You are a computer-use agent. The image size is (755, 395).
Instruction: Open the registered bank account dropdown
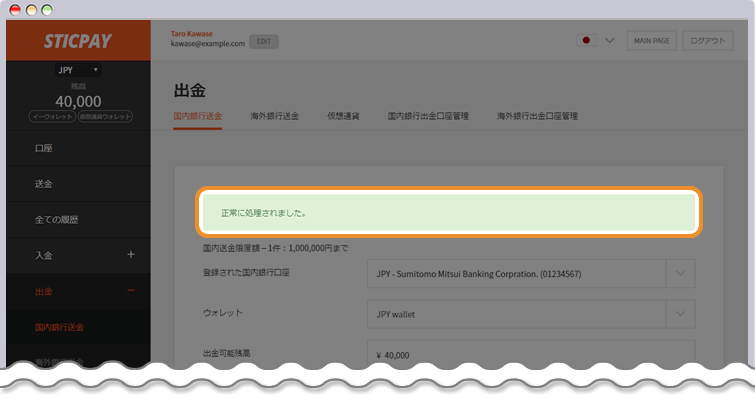[x=531, y=274]
